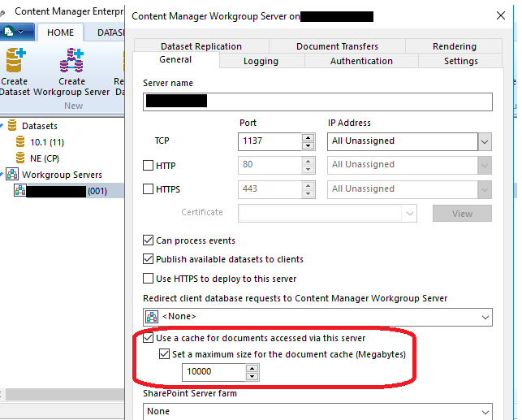The height and width of the screenshot is (420, 522).
Task: Toggle Can process events checkbox
Action: [148, 240]
